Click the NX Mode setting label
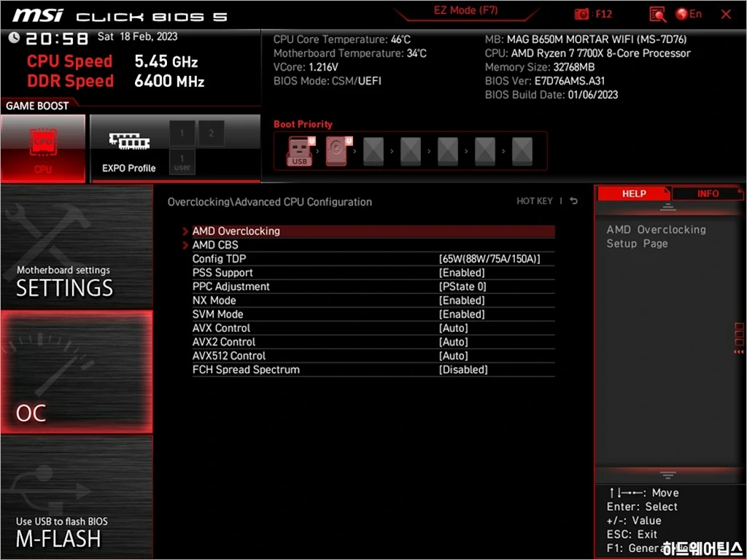 tap(214, 300)
